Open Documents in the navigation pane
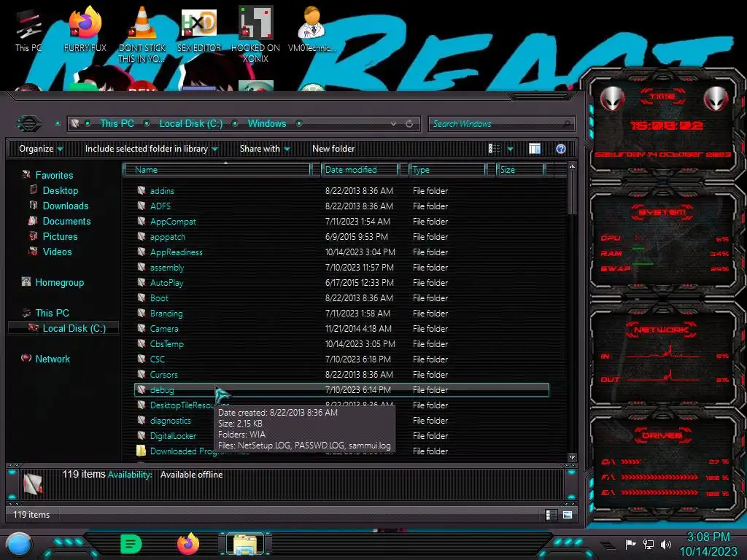Screen dimensions: 747x560 click(x=60, y=221)
